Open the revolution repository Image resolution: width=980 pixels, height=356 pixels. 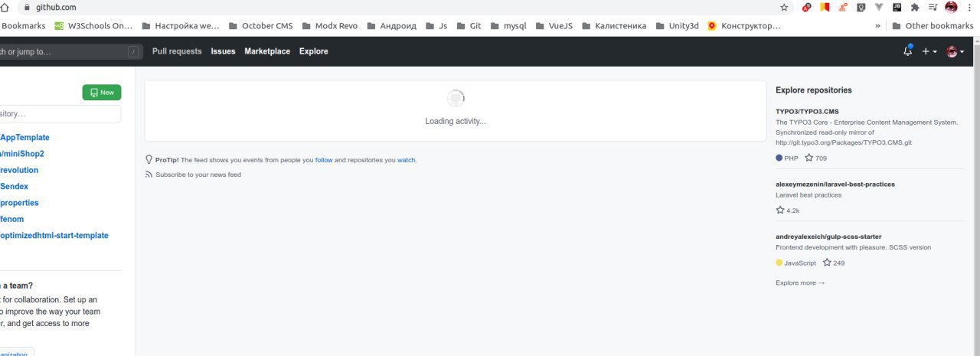click(x=19, y=170)
